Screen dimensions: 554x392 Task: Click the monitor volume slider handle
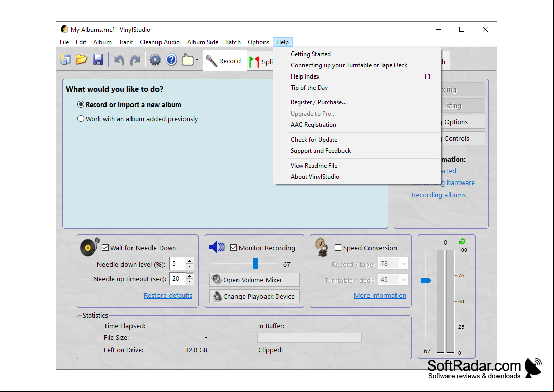coord(255,264)
